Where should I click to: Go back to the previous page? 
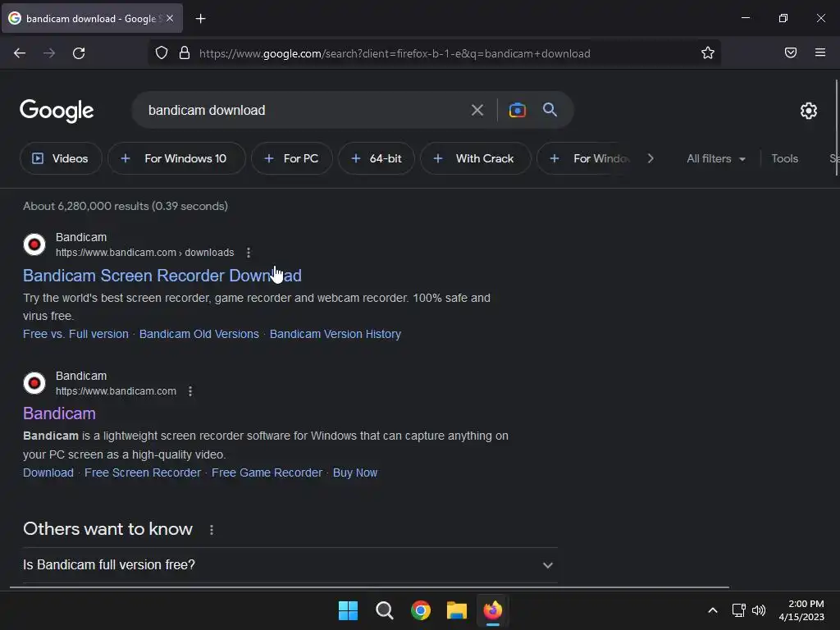point(20,53)
